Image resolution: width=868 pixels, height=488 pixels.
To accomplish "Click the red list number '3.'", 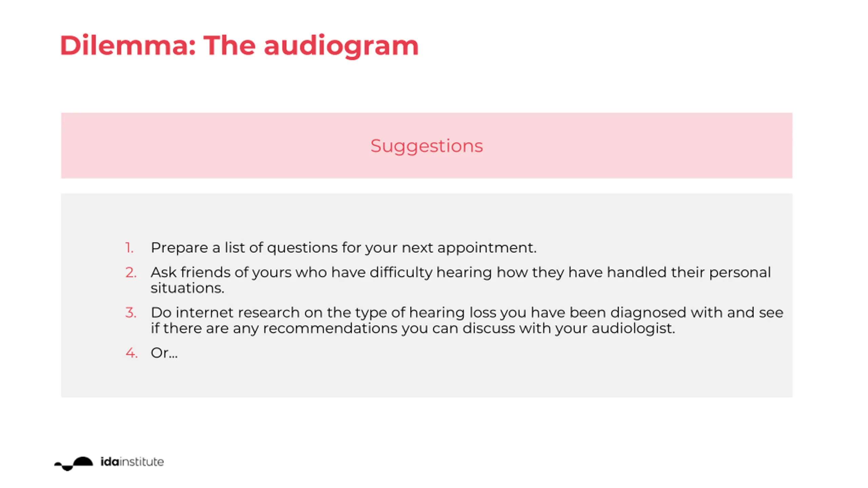I will click(x=131, y=312).
